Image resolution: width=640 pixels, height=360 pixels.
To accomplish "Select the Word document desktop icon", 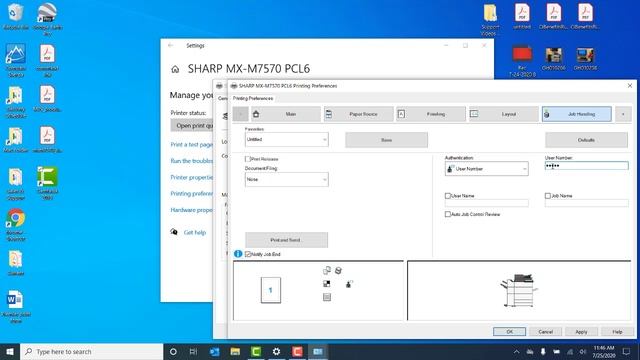I will (x=16, y=307).
